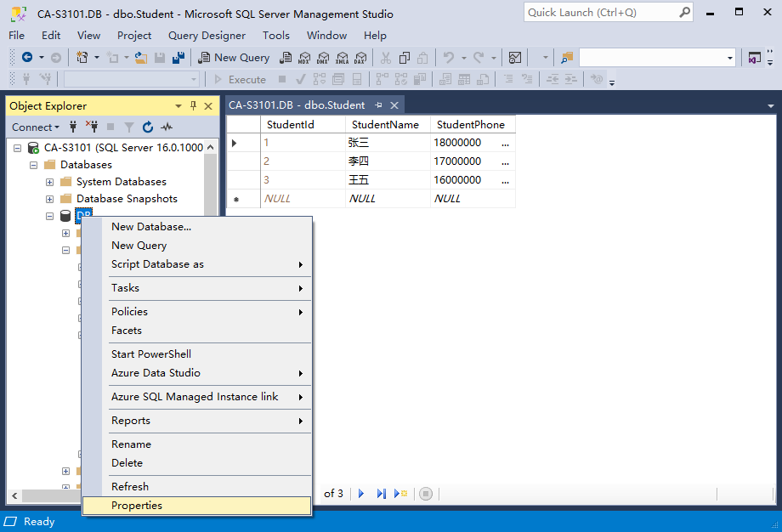Click the Open File folder icon
Image resolution: width=782 pixels, height=532 pixels.
click(x=141, y=58)
